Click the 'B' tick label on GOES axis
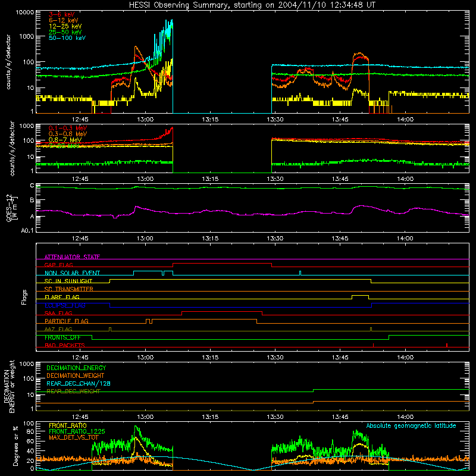Screen dimensions: 476x476 pyautogui.click(x=32, y=200)
